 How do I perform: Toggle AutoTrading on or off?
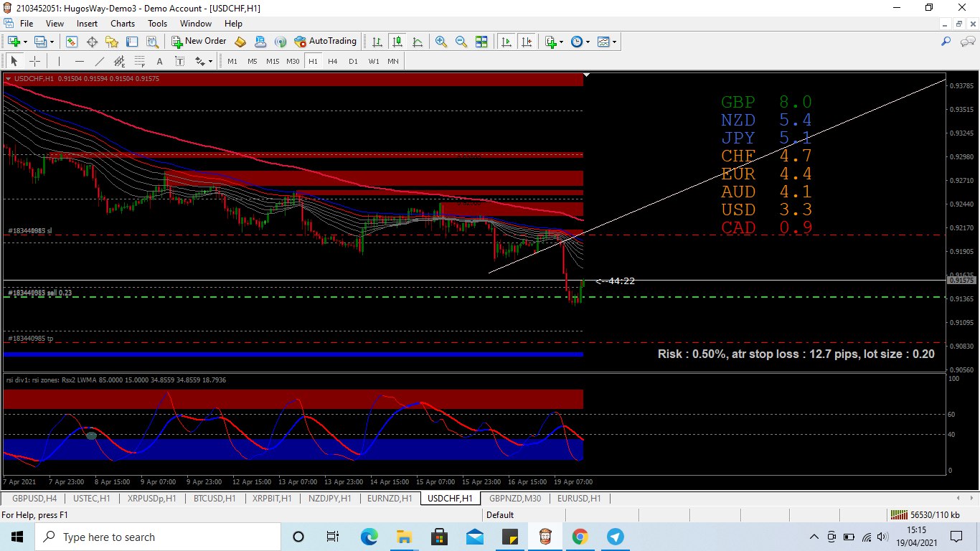coord(325,42)
